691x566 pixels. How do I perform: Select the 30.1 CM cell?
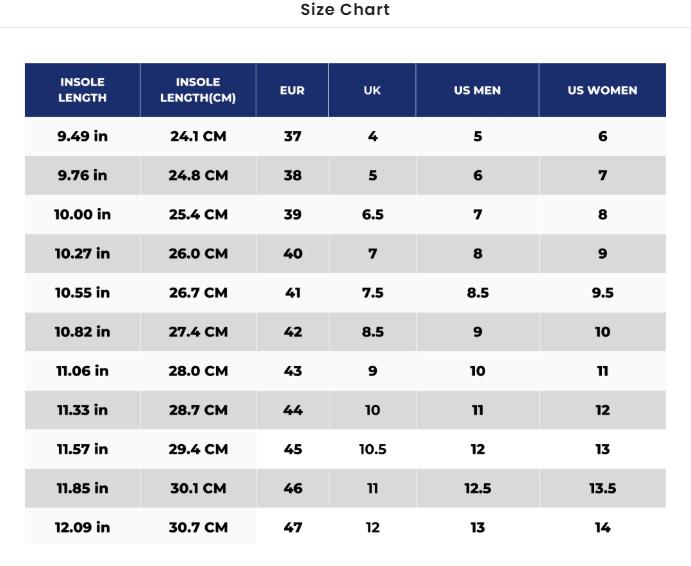point(198,488)
